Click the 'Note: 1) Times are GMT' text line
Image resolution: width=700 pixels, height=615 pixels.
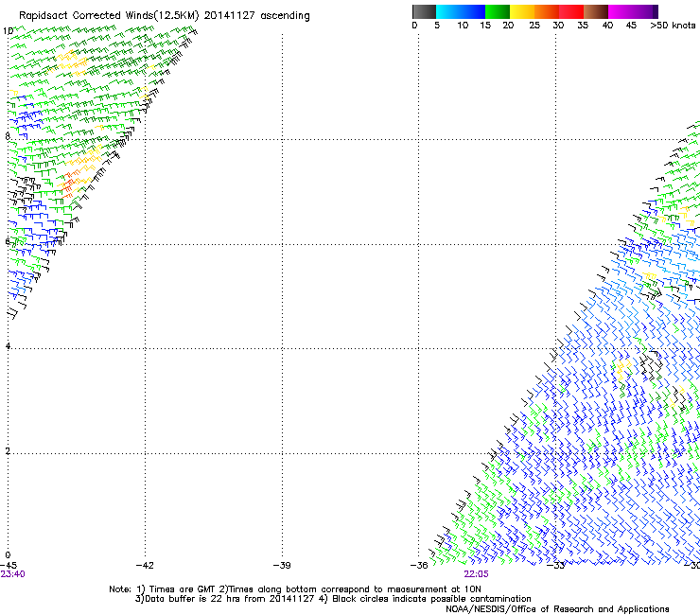point(294,589)
